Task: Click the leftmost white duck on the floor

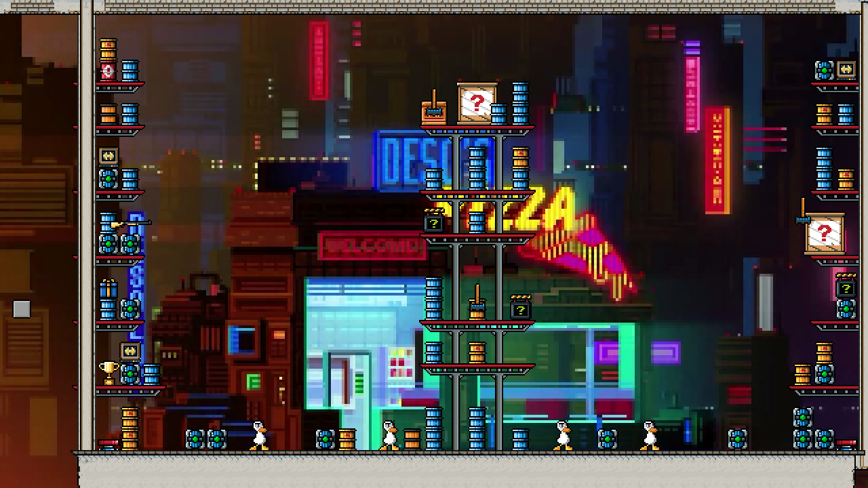Action: click(259, 436)
